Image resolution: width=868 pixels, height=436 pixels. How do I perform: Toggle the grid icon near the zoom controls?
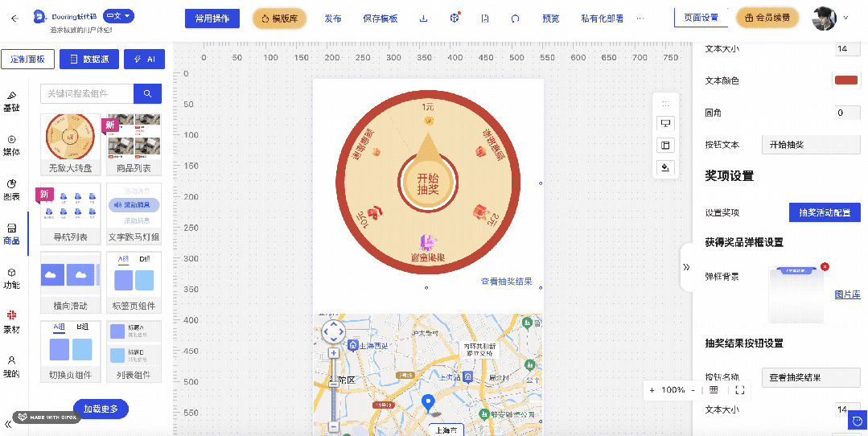point(714,389)
